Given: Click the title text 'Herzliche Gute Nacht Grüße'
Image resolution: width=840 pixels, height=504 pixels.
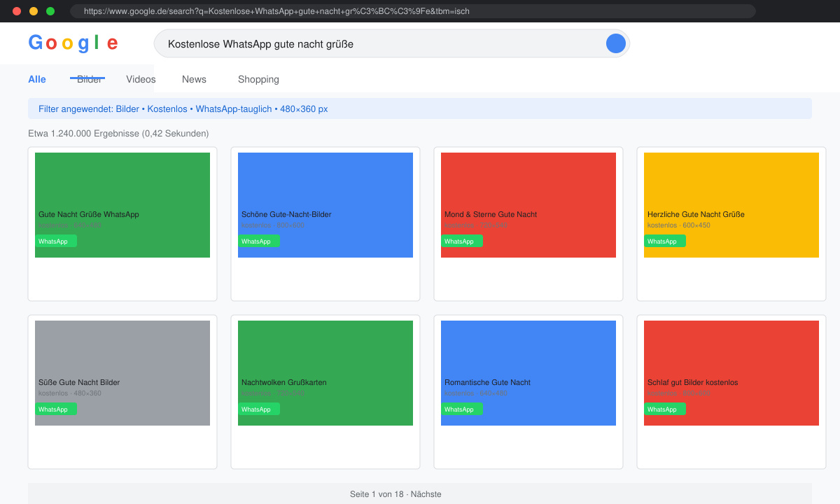Looking at the screenshot, I should [696, 214].
